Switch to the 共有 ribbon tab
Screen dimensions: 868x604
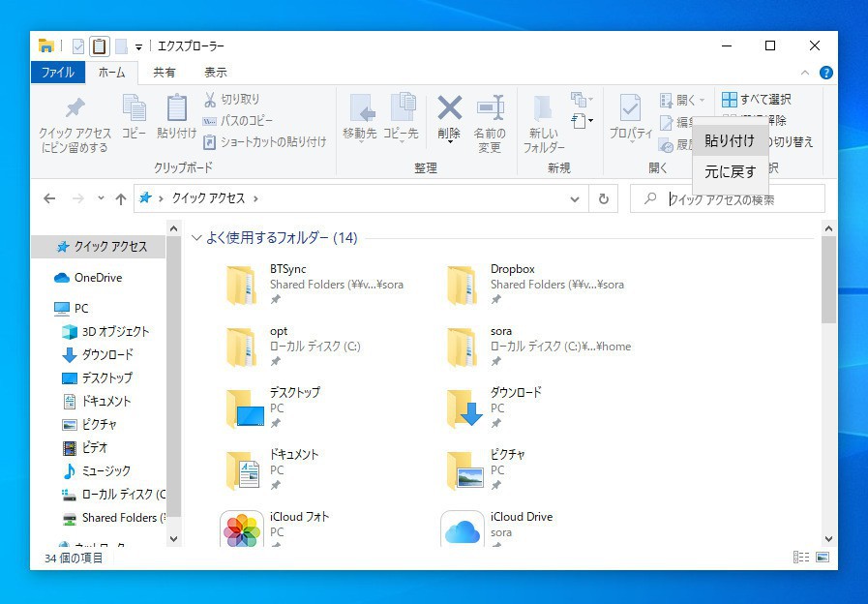(164, 73)
